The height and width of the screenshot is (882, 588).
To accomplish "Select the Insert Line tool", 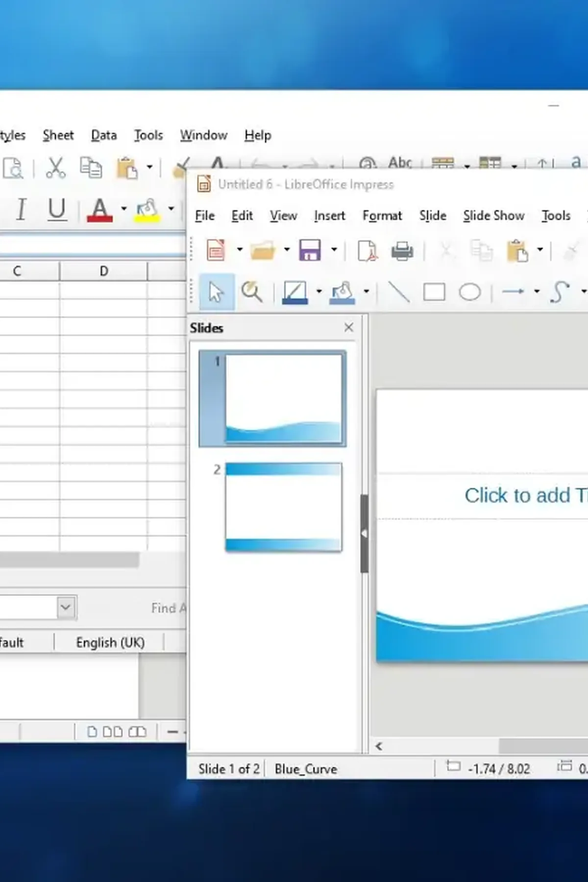I will click(x=399, y=292).
